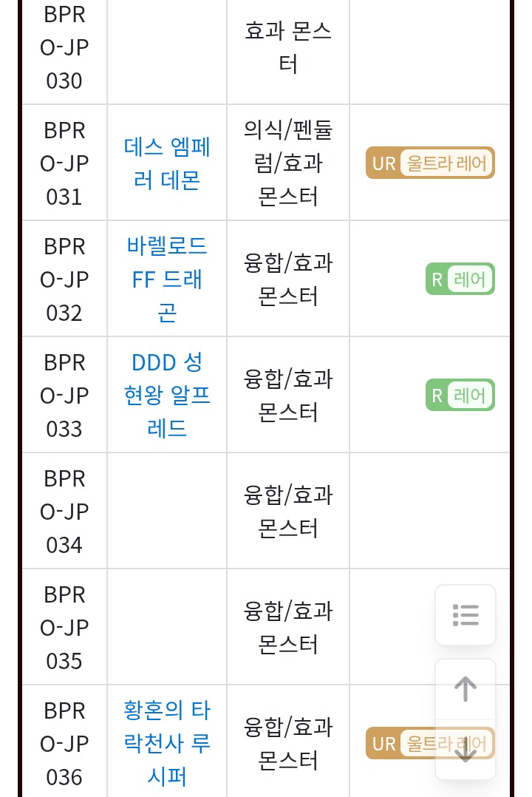This screenshot has height=797, width=532.
Task: Tap the scroll-to-top up arrow
Action: click(x=465, y=689)
